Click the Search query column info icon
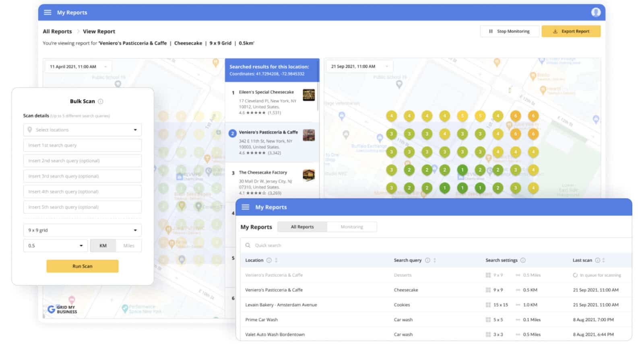 [427, 260]
